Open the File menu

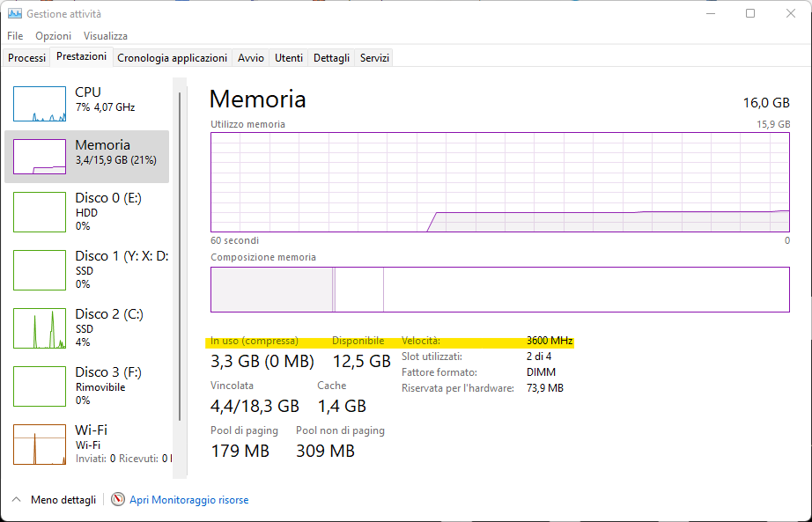click(15, 36)
